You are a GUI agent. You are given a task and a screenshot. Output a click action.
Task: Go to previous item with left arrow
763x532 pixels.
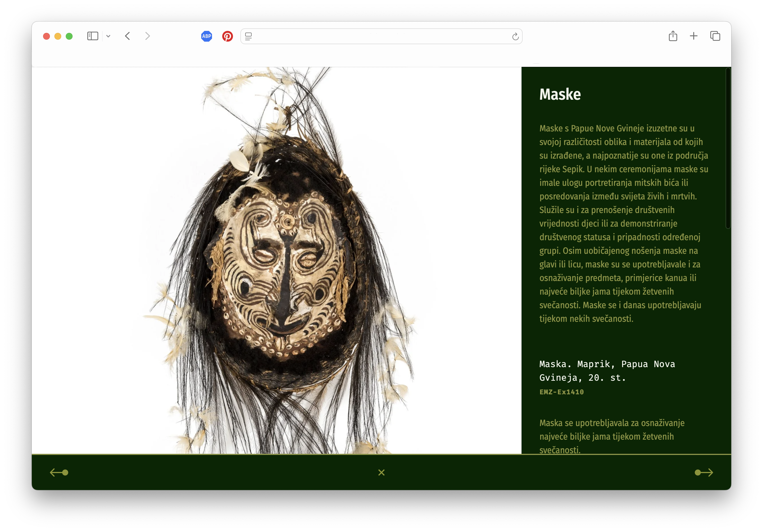tap(59, 472)
